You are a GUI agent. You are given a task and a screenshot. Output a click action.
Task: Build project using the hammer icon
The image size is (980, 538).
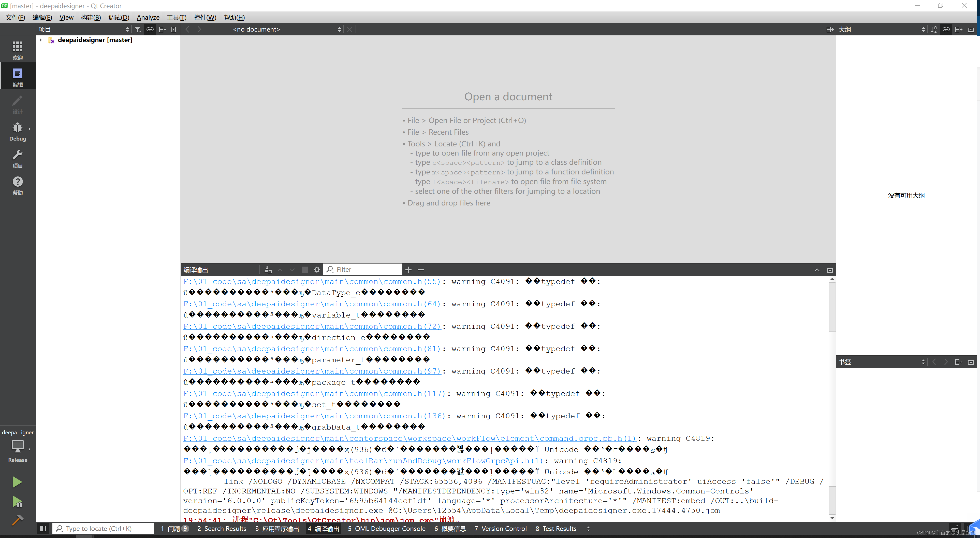pos(18,520)
